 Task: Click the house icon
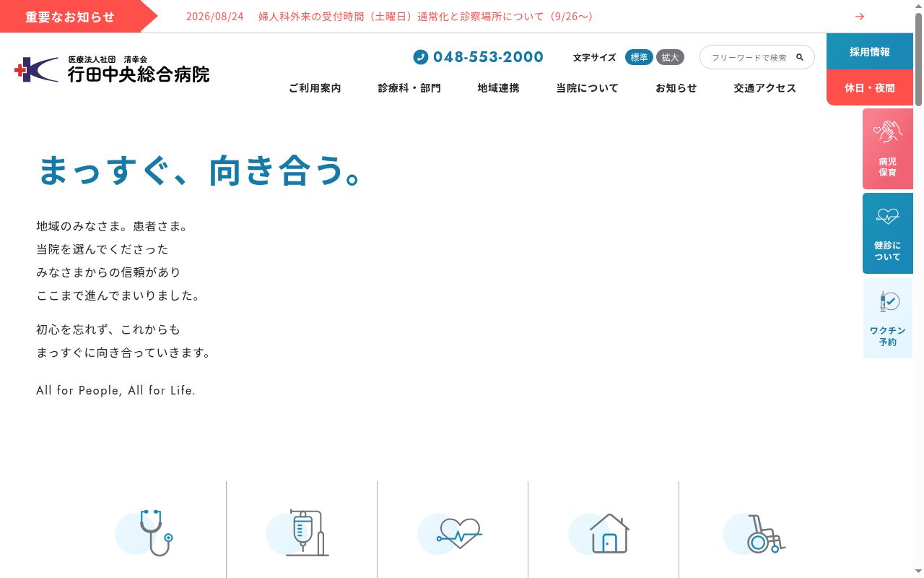(600, 533)
